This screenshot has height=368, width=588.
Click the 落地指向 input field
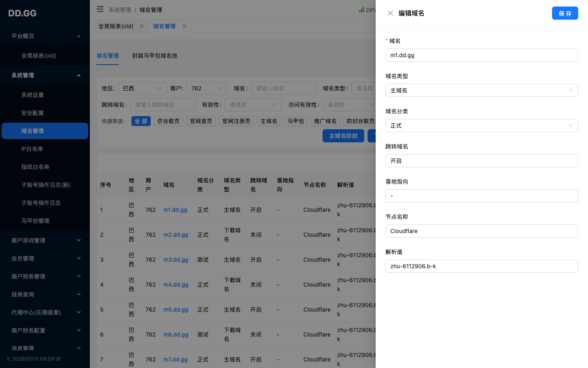click(482, 196)
